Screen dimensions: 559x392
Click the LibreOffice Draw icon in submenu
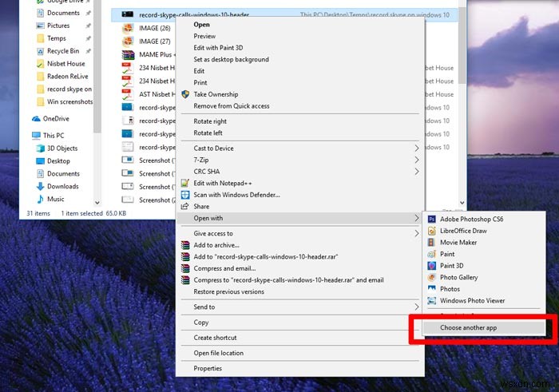click(431, 231)
